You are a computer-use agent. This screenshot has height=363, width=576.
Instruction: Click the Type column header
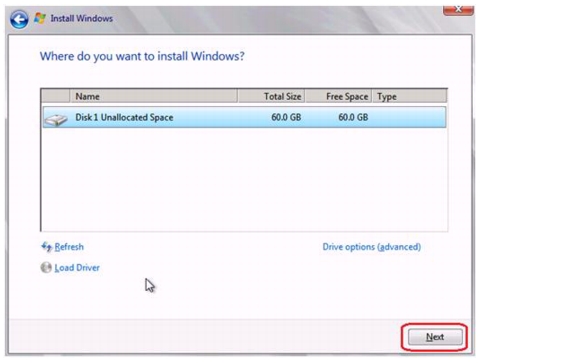(410, 96)
